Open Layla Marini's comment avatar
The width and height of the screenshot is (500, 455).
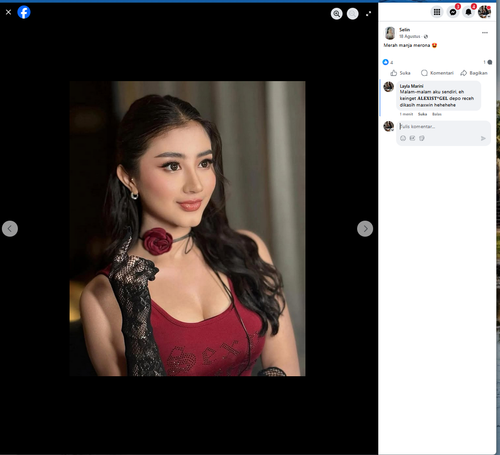[x=389, y=87]
